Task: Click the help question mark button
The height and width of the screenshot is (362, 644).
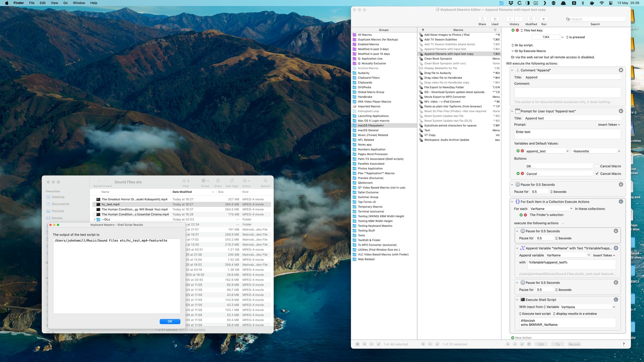Action: click(624, 344)
